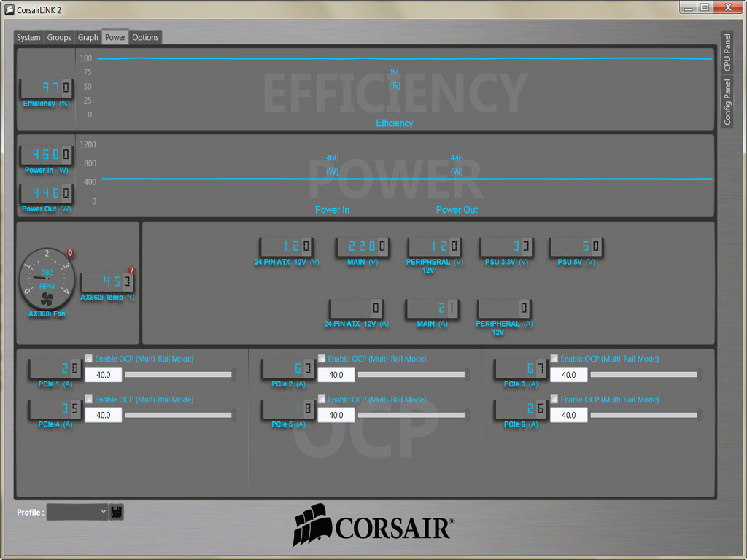This screenshot has height=560, width=747.
Task: Click the AX860i Fan label
Action: pyautogui.click(x=47, y=314)
